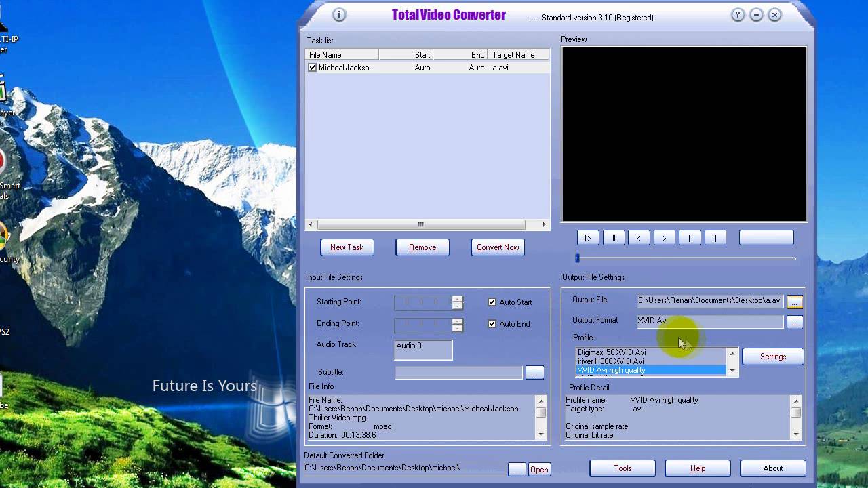Screen dimensions: 868x488
Task: Click the task list horizontal scrollbar thumb
Action: click(x=420, y=224)
